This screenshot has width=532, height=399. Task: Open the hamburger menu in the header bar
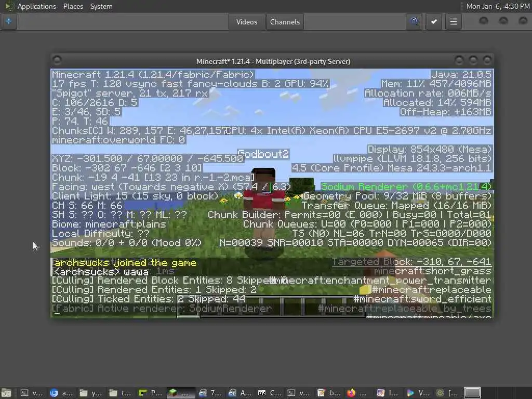click(x=453, y=22)
